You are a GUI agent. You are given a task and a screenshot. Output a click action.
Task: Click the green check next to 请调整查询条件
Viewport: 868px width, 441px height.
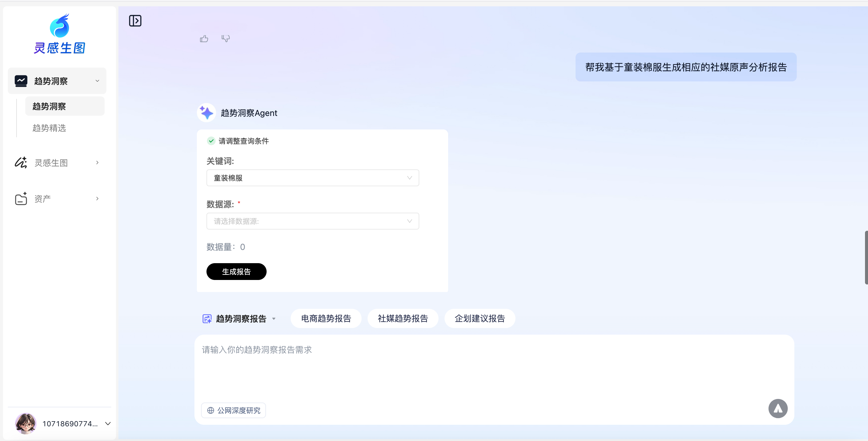click(x=211, y=141)
